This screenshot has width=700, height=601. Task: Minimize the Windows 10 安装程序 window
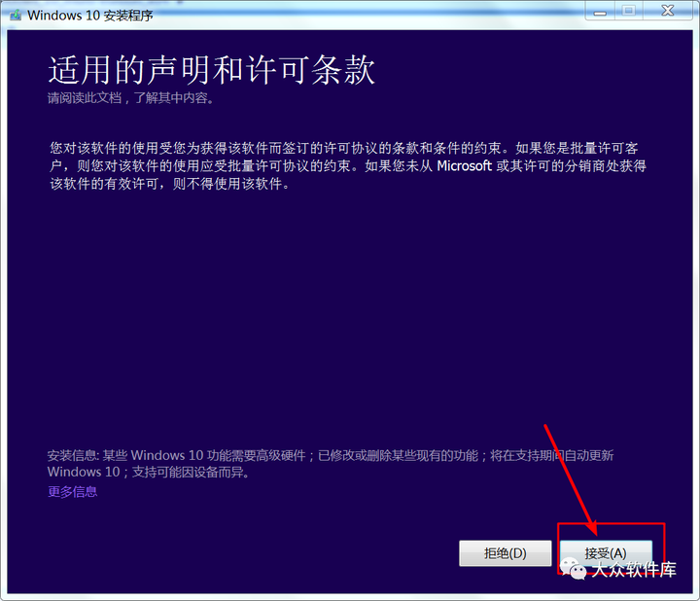point(600,11)
